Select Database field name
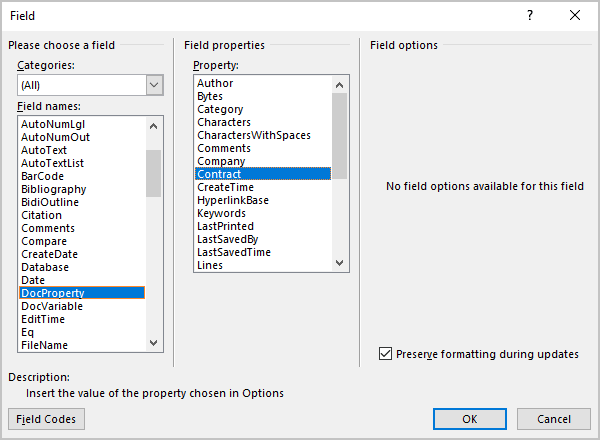 (x=82, y=267)
